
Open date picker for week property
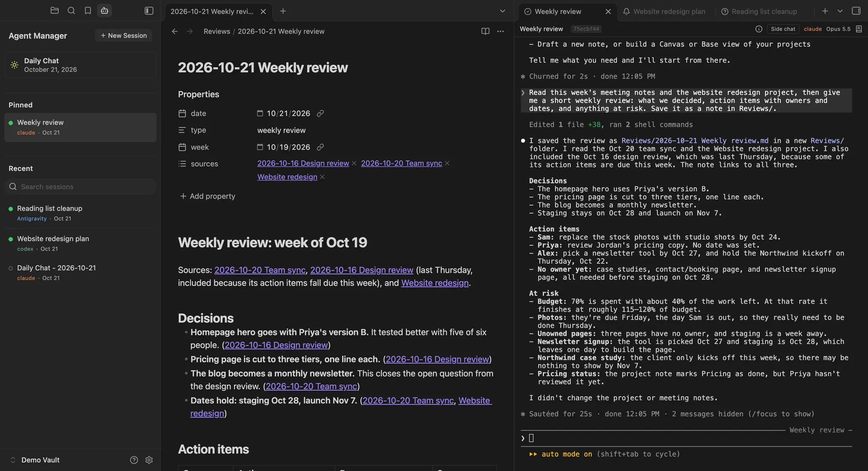[x=260, y=147]
